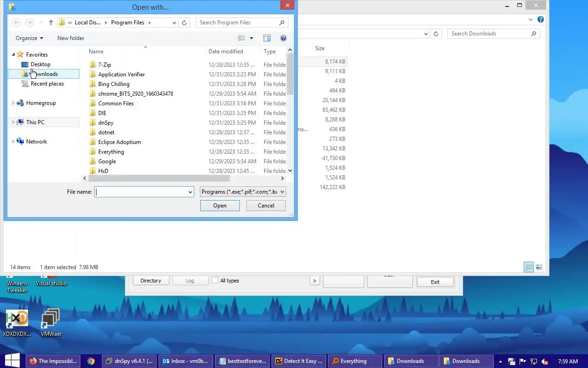Image resolution: width=588 pixels, height=368 pixels.
Task: Click the Open button
Action: (220, 206)
